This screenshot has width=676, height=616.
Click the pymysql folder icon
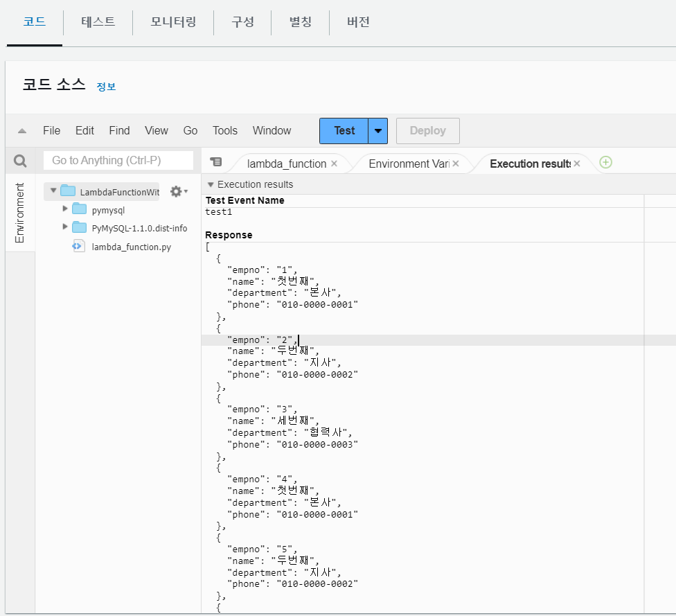(80, 209)
